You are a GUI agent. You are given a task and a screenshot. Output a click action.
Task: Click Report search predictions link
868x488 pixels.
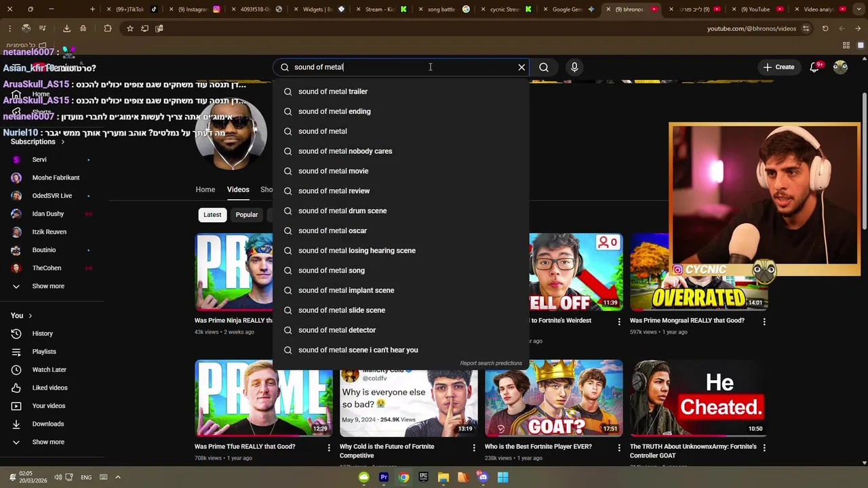[x=491, y=363]
